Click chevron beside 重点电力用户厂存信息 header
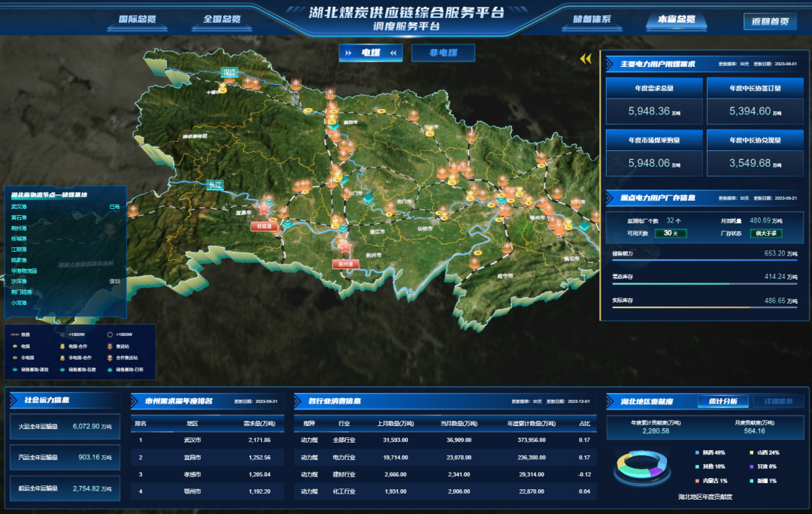Viewport: 812px width, 514px height. tap(610, 198)
